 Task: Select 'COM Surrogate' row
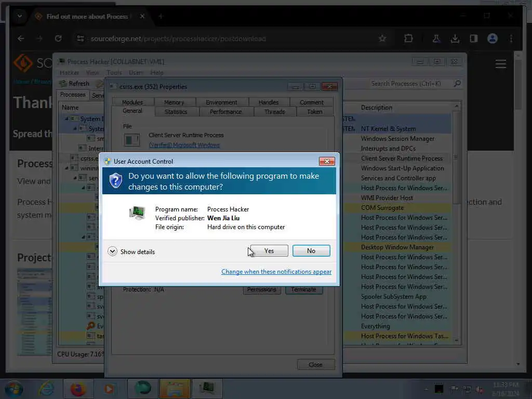point(382,208)
